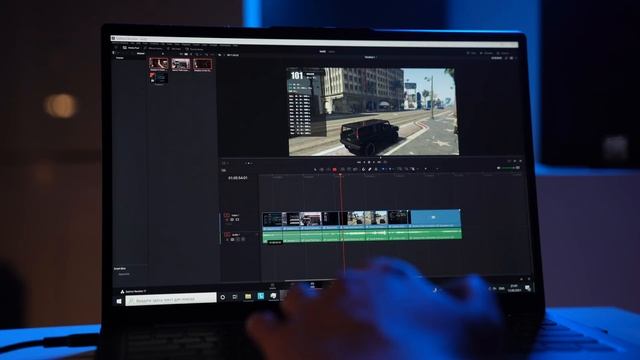
Task: Select the A1 destination control on Audio 1
Action: (x=227, y=235)
